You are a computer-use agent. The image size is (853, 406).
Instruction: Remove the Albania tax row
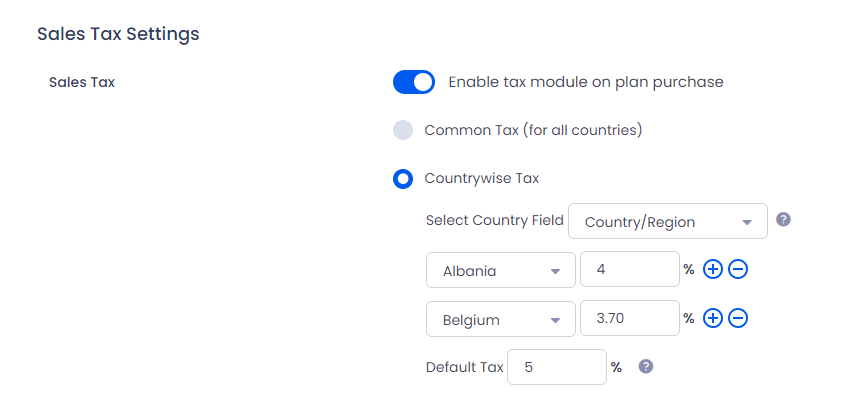738,269
